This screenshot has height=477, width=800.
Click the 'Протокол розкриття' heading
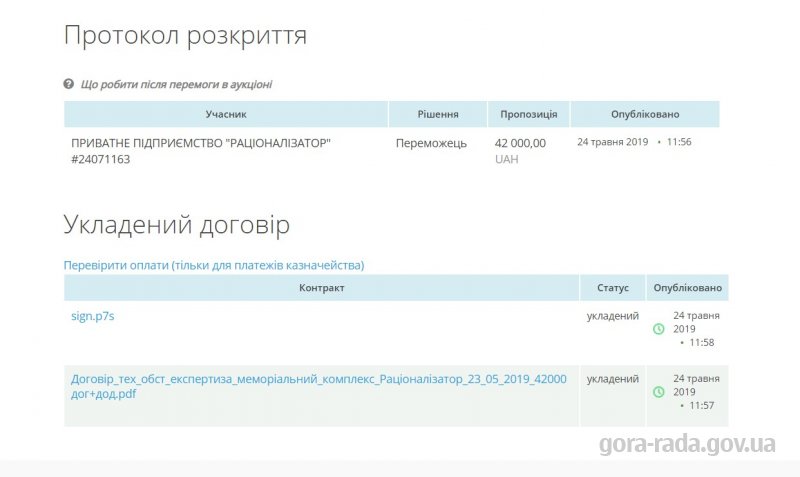(185, 36)
